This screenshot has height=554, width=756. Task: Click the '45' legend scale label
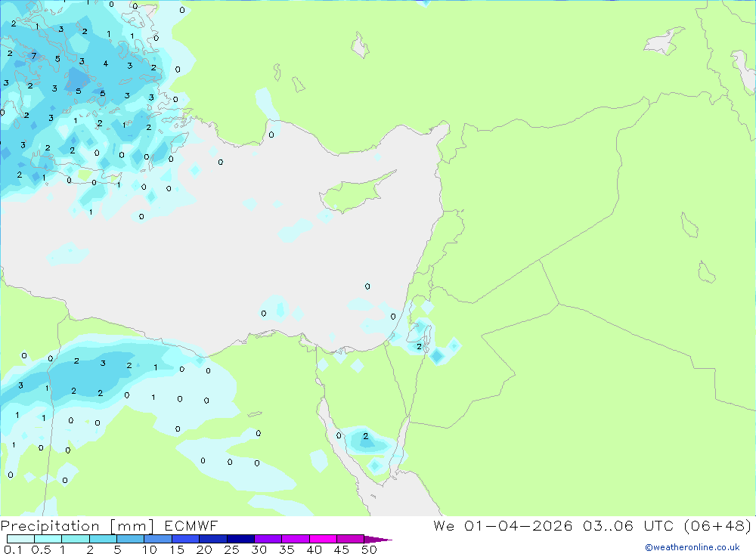342,549
